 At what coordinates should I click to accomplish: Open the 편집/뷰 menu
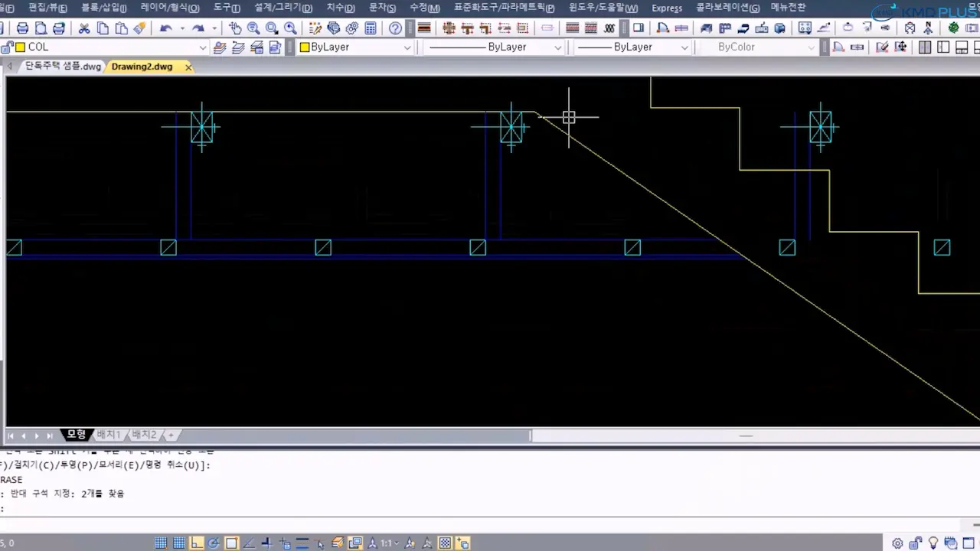pos(47,8)
